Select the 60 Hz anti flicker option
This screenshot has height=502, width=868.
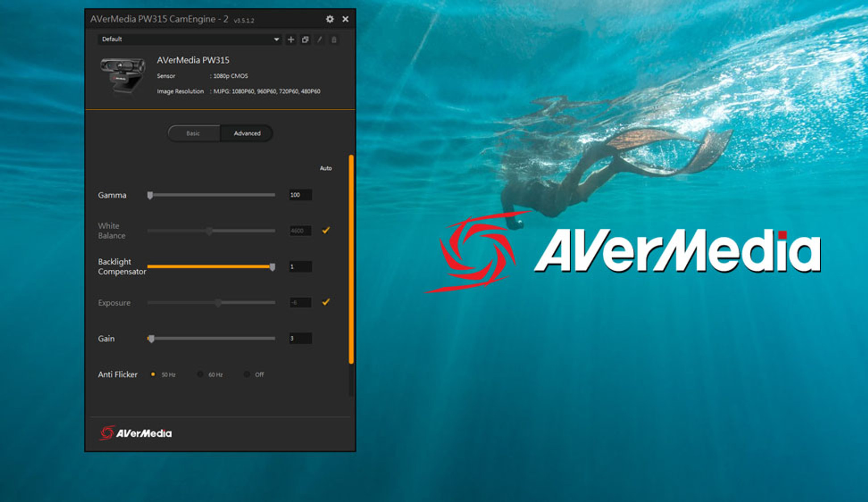point(200,374)
